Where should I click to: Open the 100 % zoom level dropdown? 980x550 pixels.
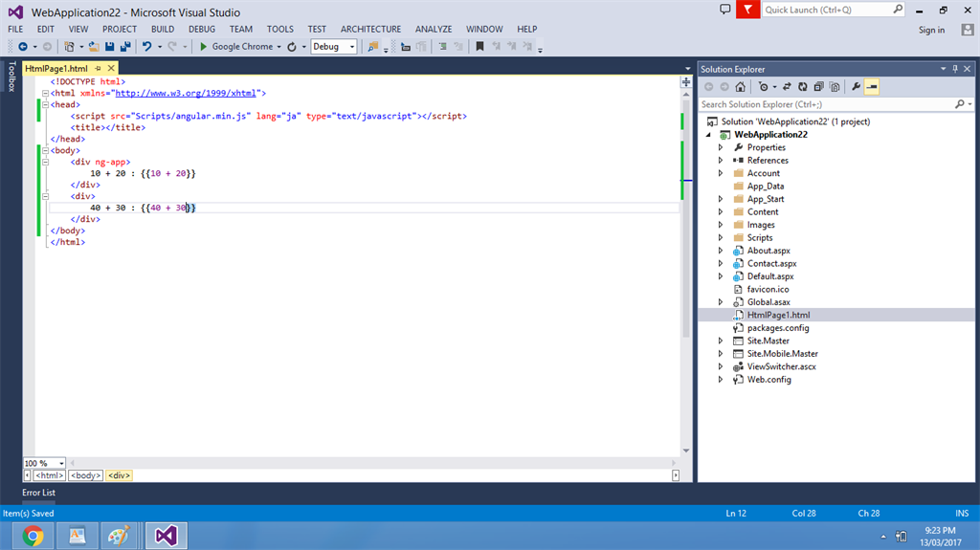pyautogui.click(x=62, y=463)
